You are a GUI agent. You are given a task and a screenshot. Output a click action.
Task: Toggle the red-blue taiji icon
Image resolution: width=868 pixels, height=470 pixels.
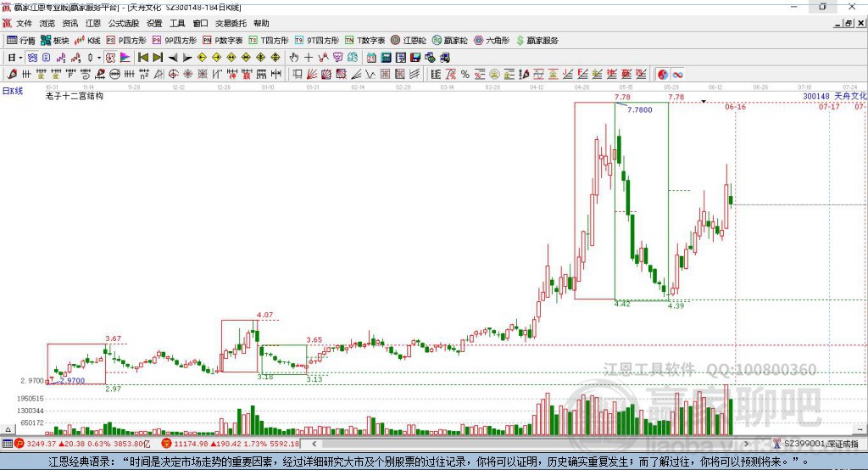[x=663, y=75]
